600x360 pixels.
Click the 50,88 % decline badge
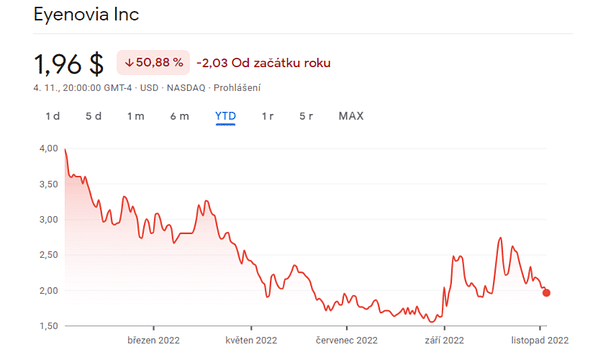153,62
